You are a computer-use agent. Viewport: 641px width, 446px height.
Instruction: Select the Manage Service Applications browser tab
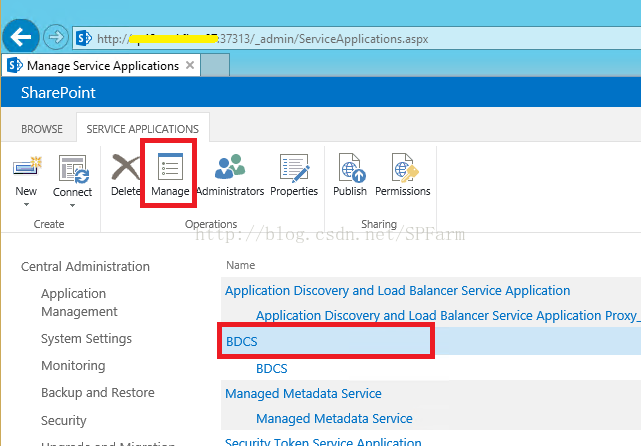(x=101, y=65)
